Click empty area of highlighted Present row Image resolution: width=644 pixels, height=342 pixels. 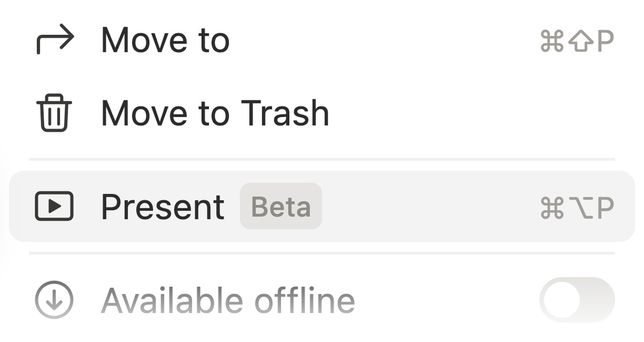(429, 207)
